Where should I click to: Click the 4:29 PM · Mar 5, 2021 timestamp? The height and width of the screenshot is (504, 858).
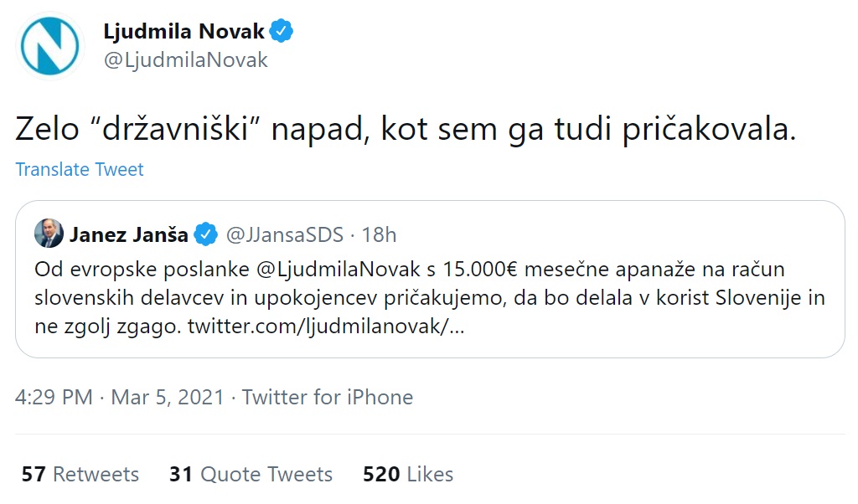click(120, 397)
